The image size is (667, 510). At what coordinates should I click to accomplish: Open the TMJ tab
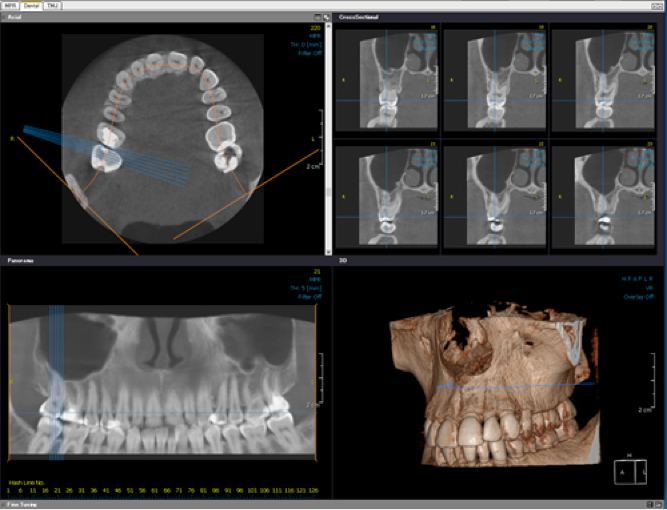pos(52,5)
